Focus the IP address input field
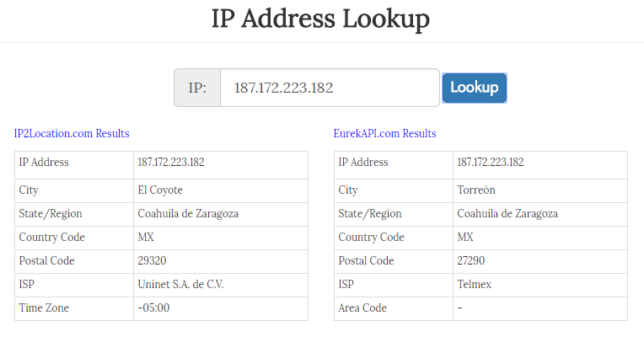 tap(330, 88)
